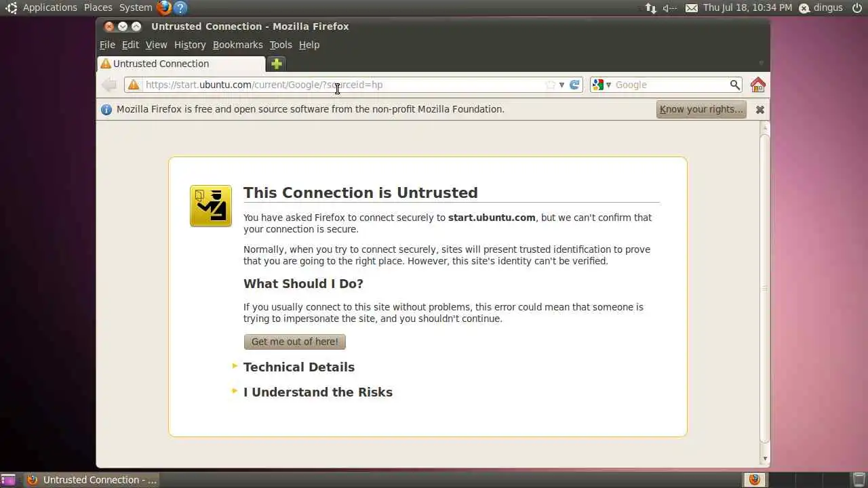Image resolution: width=868 pixels, height=488 pixels.
Task: Click the untrusted connection policeman icon
Action: click(211, 205)
